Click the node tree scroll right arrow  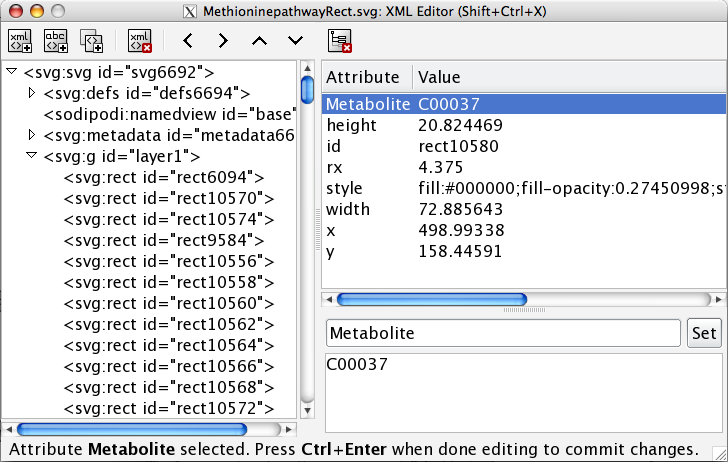[x=289, y=429]
